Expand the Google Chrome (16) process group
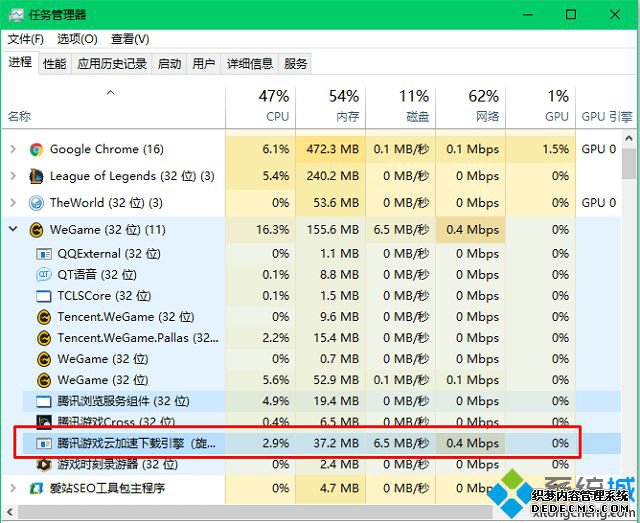This screenshot has width=640, height=523. click(x=13, y=149)
